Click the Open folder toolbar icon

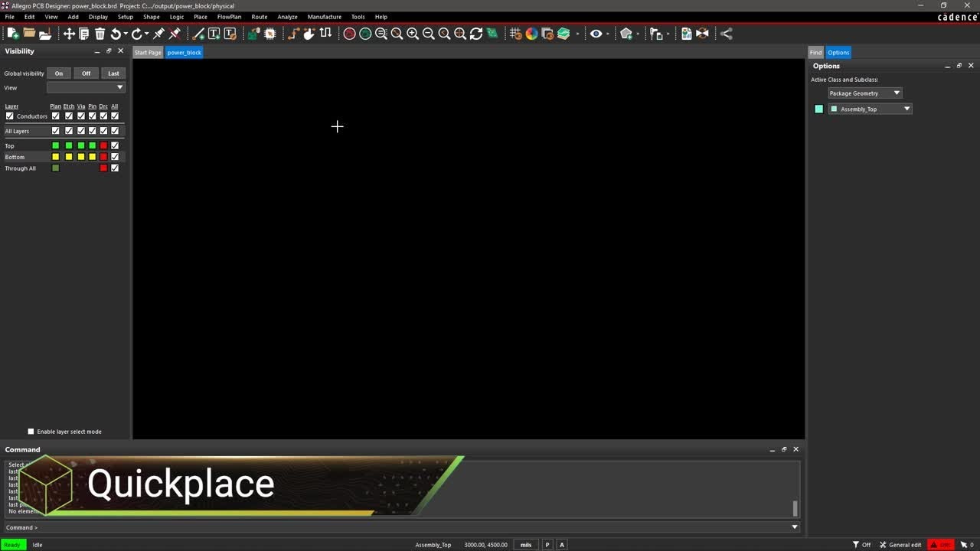tap(29, 34)
